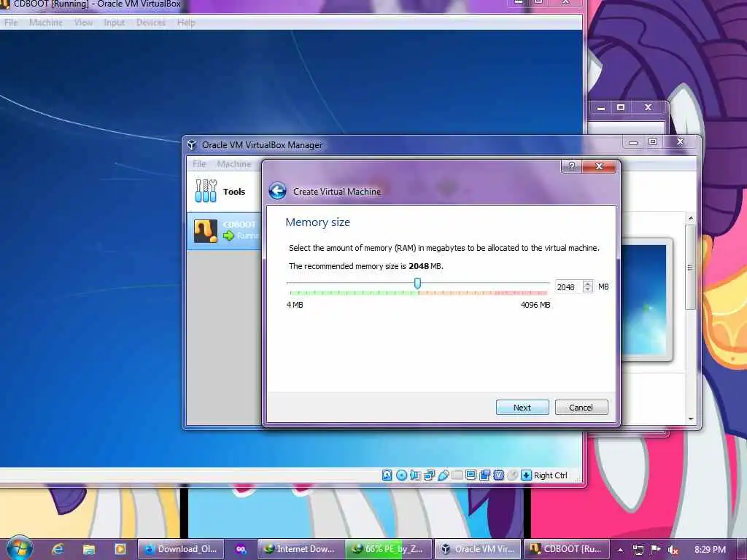Click Next in the Create Virtual Machine wizard
747x560 pixels.
click(522, 408)
